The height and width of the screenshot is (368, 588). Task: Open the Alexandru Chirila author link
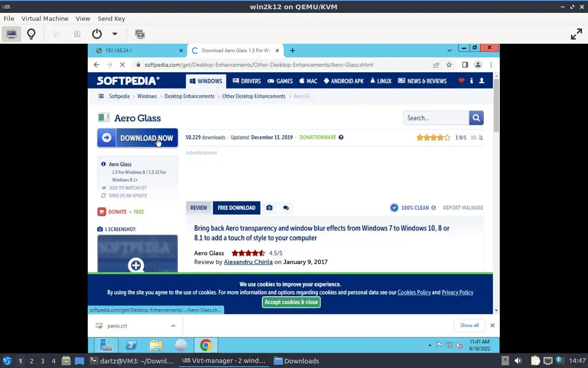248,262
